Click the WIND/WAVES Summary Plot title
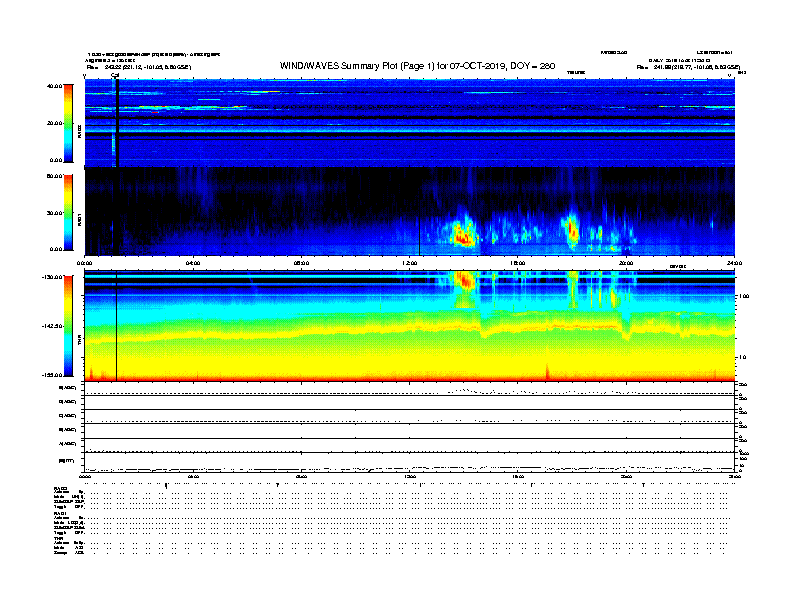This screenshot has height=612, width=792. [417, 66]
